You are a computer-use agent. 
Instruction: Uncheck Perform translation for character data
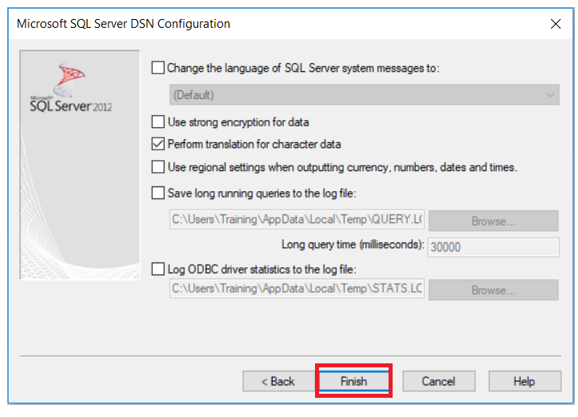[x=158, y=144]
